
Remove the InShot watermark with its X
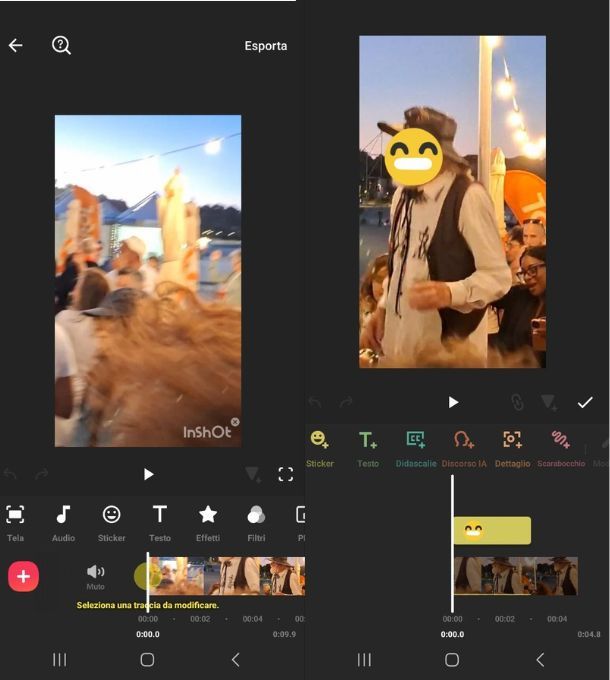pyautogui.click(x=235, y=422)
